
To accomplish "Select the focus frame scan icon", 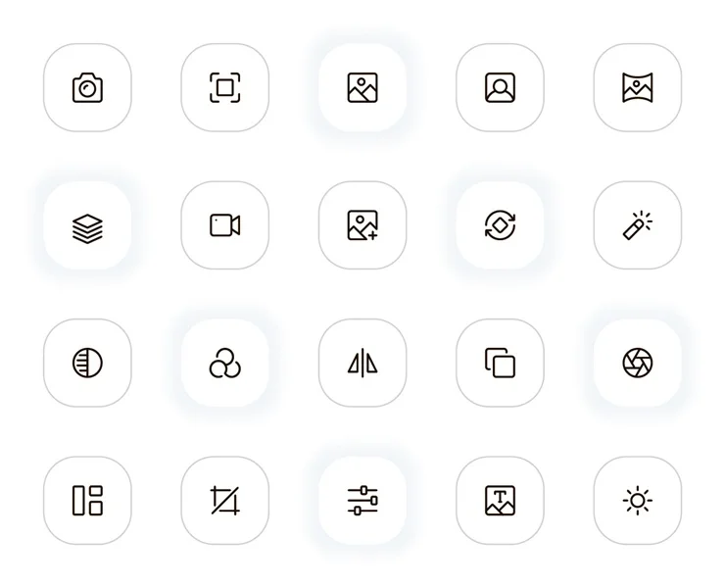I will [224, 87].
